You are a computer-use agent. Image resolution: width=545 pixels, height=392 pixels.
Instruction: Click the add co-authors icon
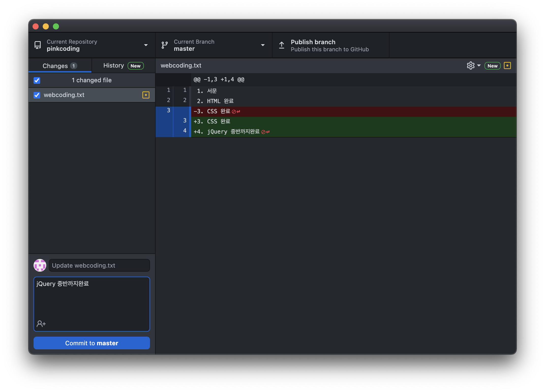tap(41, 324)
